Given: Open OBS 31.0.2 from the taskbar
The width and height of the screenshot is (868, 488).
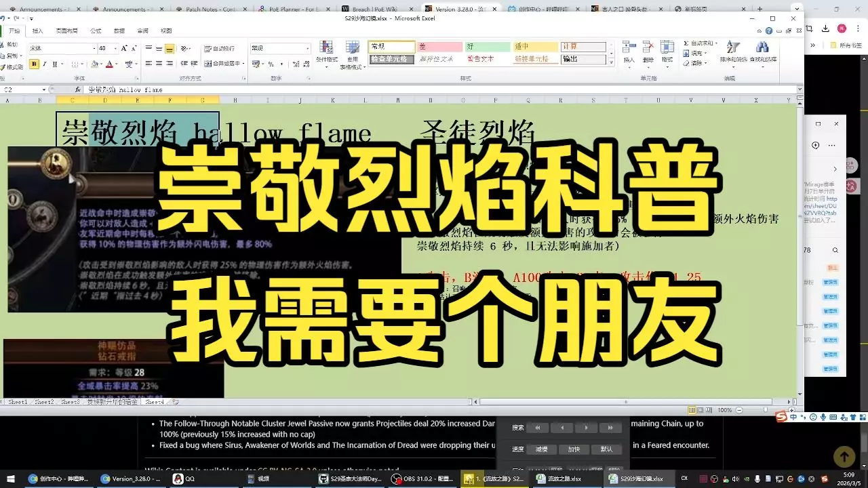Looking at the screenshot, I should click(421, 479).
